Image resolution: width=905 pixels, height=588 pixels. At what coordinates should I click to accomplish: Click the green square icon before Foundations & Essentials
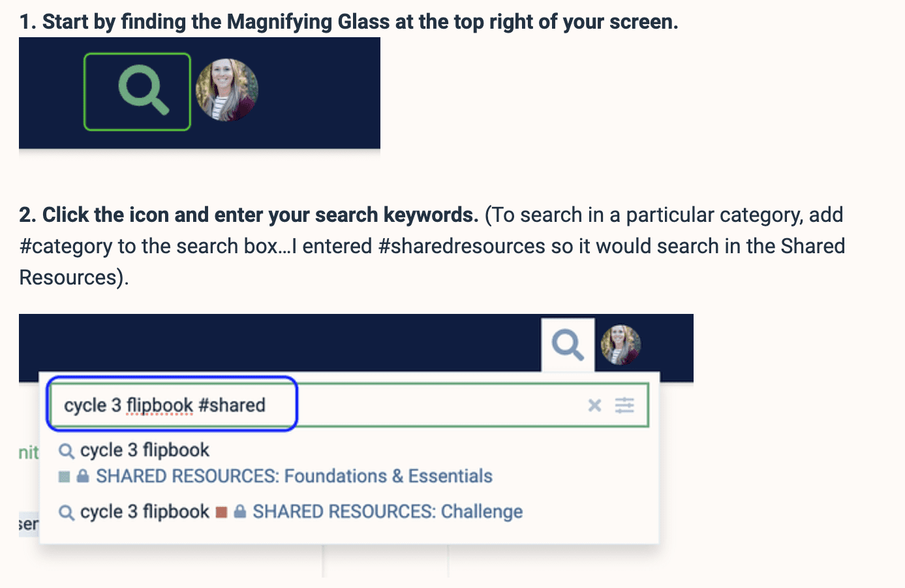click(x=63, y=476)
